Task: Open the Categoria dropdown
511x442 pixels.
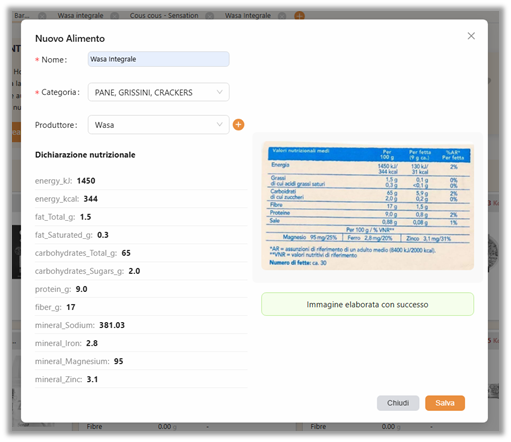Action: (159, 92)
